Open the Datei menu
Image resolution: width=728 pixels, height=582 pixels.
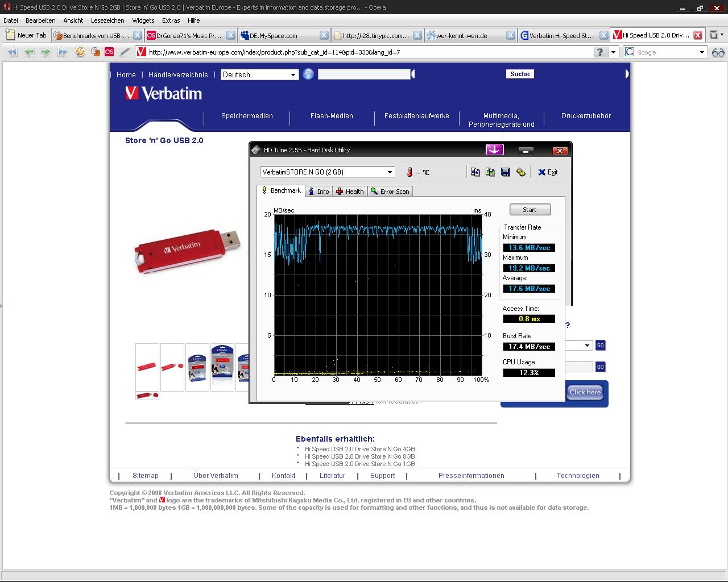[x=11, y=20]
